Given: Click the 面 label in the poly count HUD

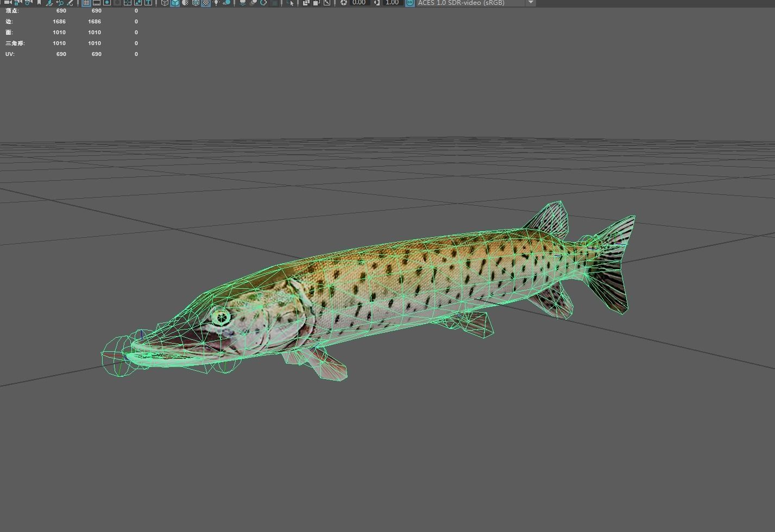Looking at the screenshot, I should tap(9, 33).
